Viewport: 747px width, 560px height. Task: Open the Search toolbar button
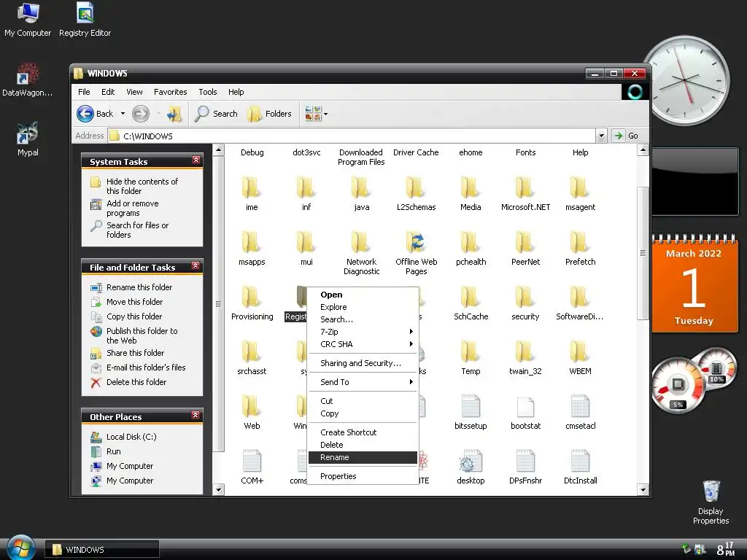(216, 114)
